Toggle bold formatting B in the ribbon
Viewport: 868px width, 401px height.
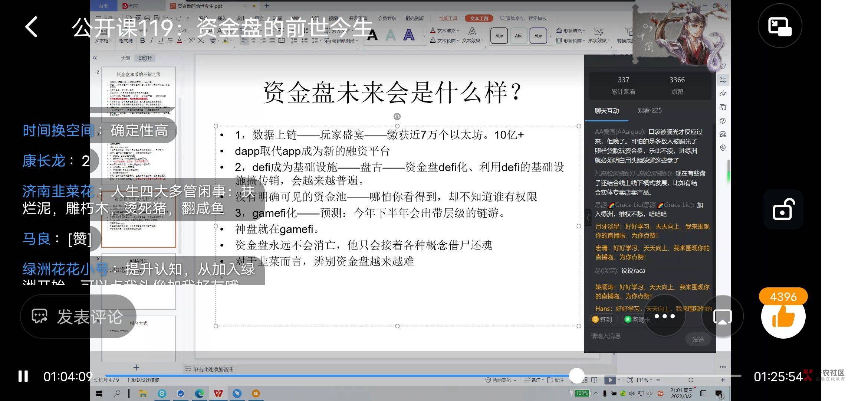click(x=142, y=40)
